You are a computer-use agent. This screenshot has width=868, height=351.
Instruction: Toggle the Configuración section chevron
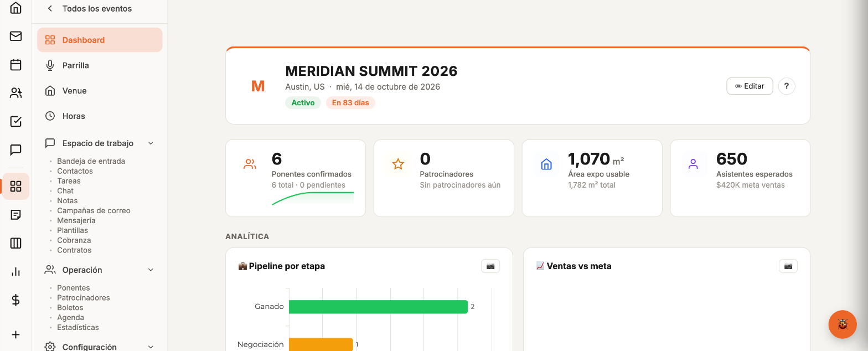(x=151, y=347)
